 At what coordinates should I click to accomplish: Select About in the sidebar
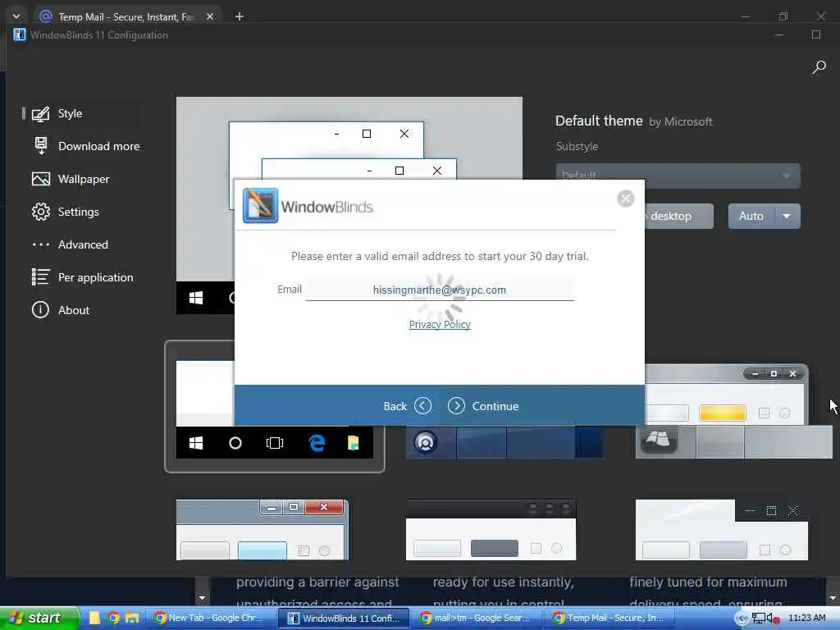[x=74, y=310]
